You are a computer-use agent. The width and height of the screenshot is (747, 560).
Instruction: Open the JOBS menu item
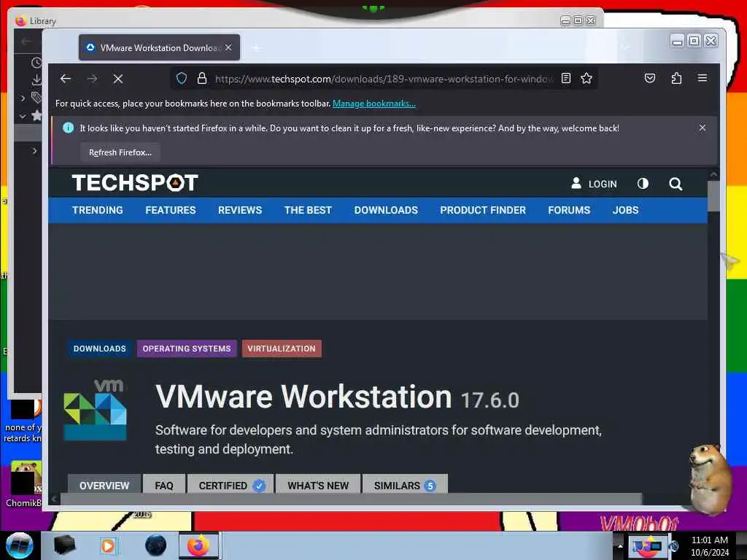coord(625,210)
